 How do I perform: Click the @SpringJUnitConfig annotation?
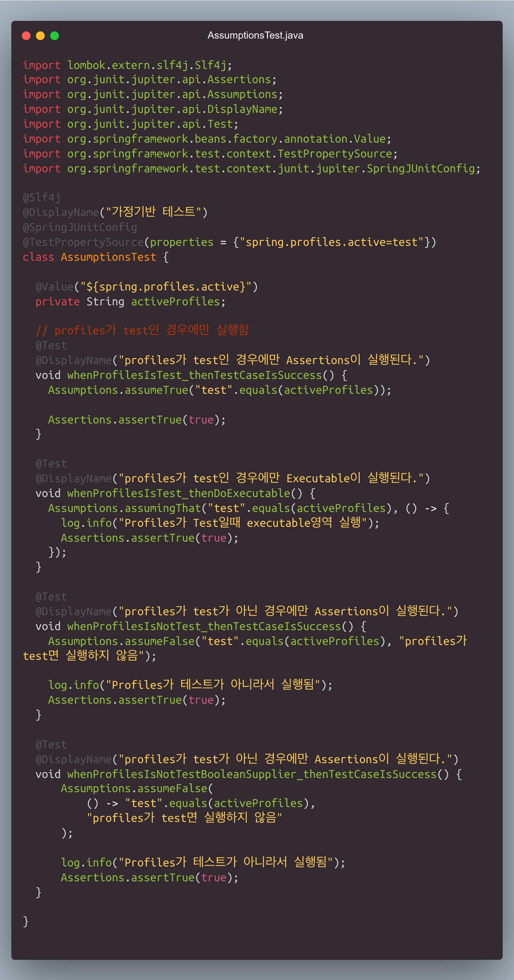(x=80, y=227)
